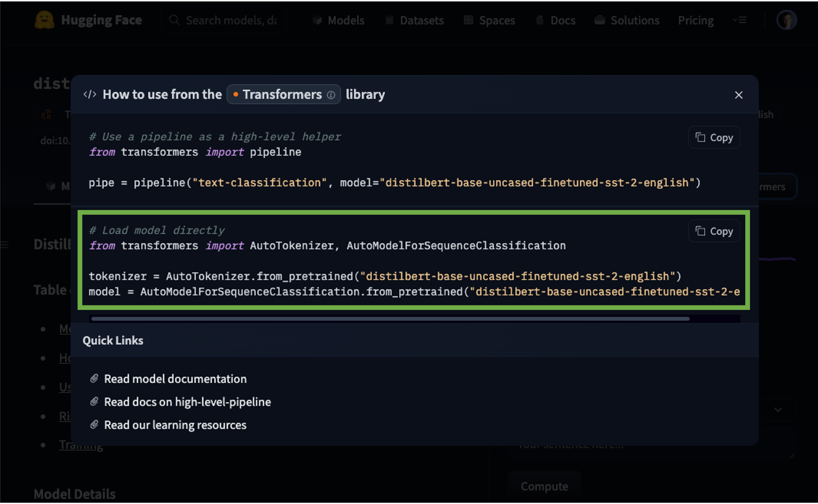The height and width of the screenshot is (504, 818).
Task: Click the tokenizer assignment line
Action: coord(385,276)
